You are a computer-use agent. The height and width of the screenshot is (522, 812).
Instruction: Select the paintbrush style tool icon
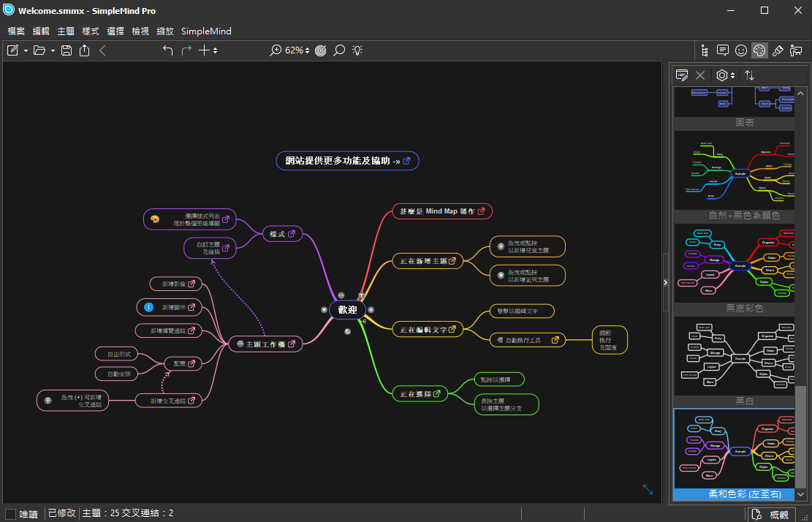(x=778, y=50)
